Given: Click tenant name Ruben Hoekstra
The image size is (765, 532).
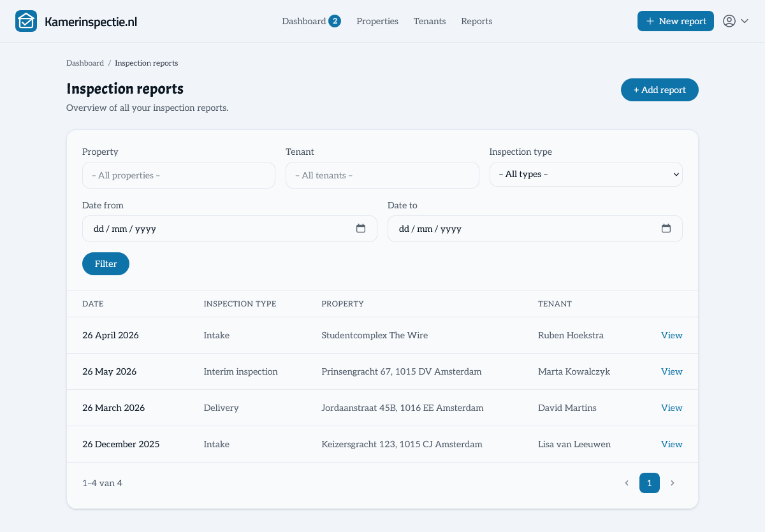Looking at the screenshot, I should click(571, 335).
